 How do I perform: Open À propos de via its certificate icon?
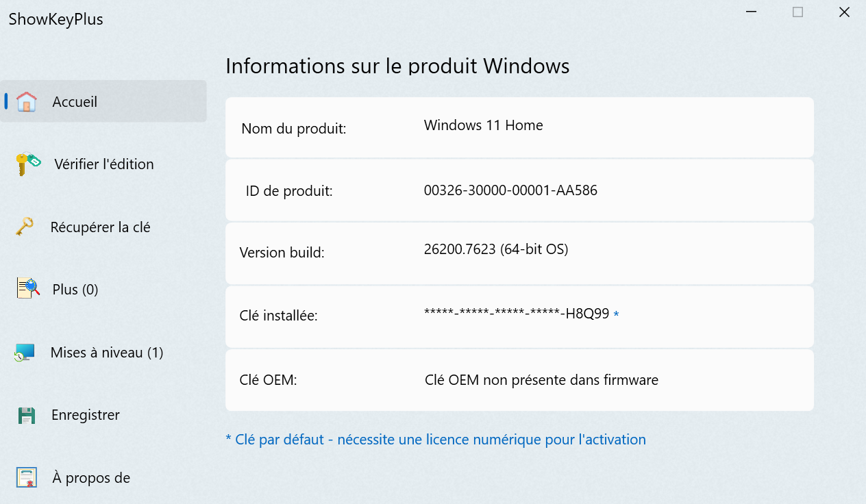(x=27, y=477)
